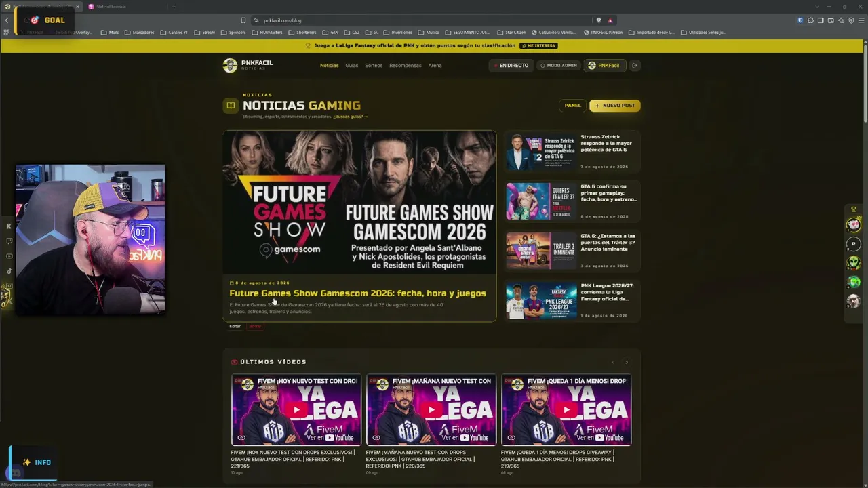Click the logout arrow icon
This screenshot has height=488, width=868.
click(x=635, y=66)
